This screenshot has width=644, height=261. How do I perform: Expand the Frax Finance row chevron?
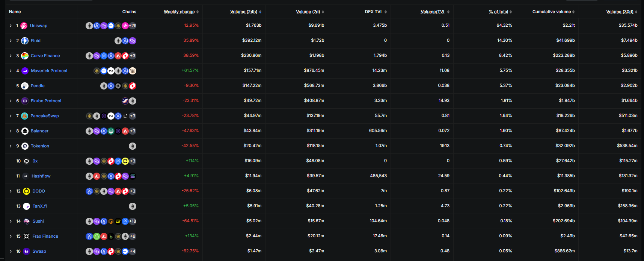pyautogui.click(x=11, y=236)
